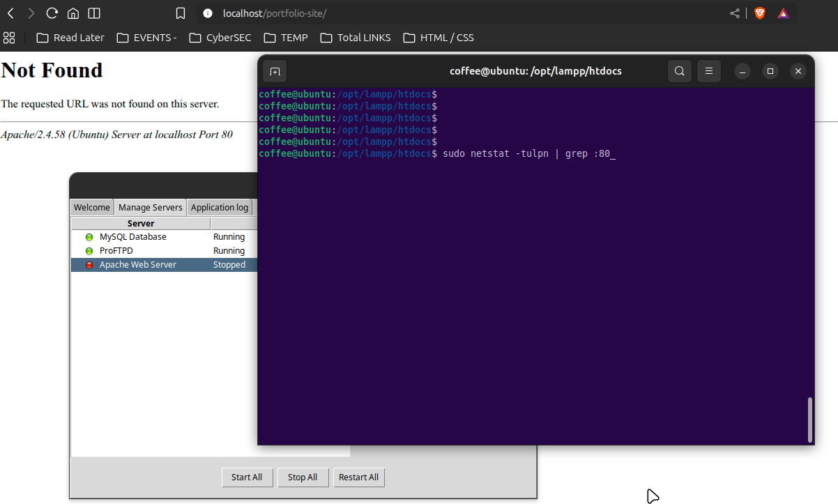Go to browser home page
The height and width of the screenshot is (504, 838).
point(73,13)
